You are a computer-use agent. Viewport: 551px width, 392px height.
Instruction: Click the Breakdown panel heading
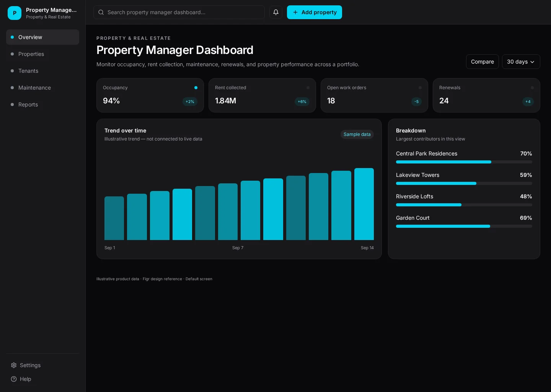(411, 131)
